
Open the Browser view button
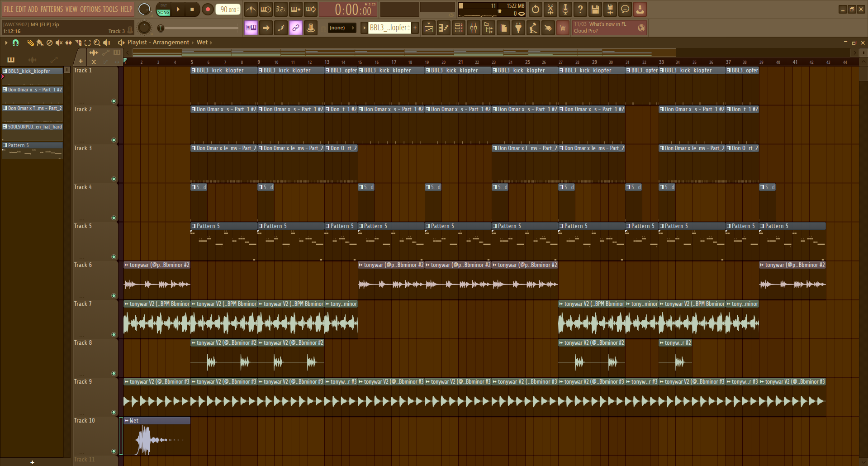click(489, 28)
